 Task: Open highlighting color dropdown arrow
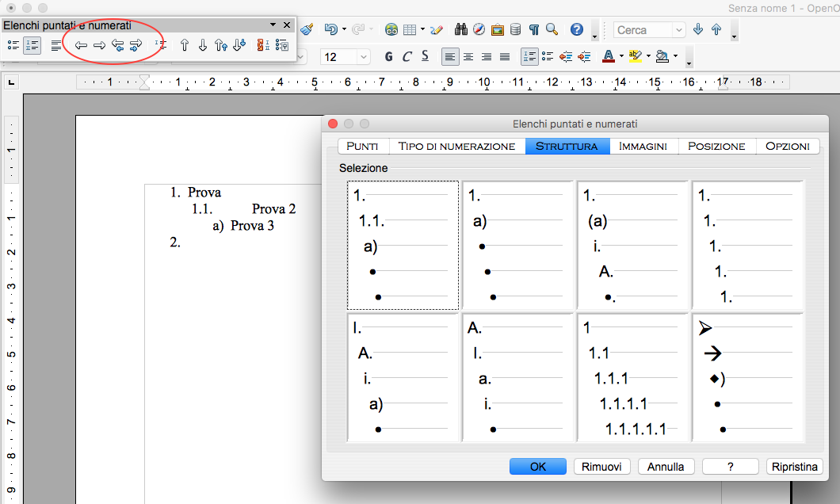point(648,56)
